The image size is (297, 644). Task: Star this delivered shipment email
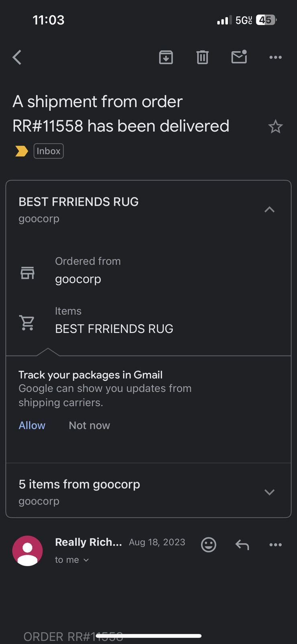click(275, 127)
